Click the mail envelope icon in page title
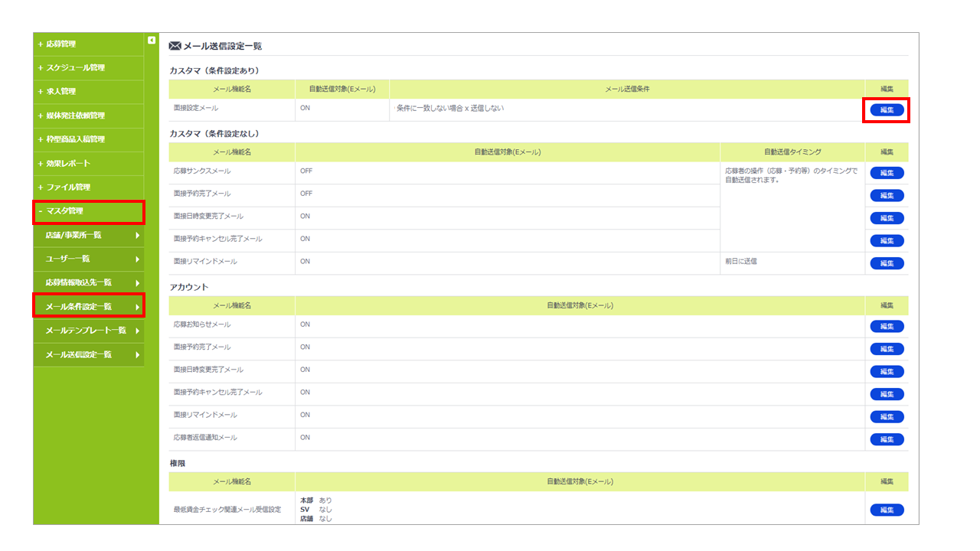The height and width of the screenshot is (551, 980). [x=175, y=46]
